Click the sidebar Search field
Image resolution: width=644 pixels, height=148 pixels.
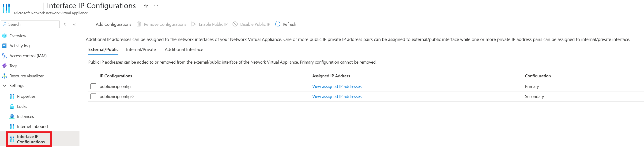(x=30, y=24)
